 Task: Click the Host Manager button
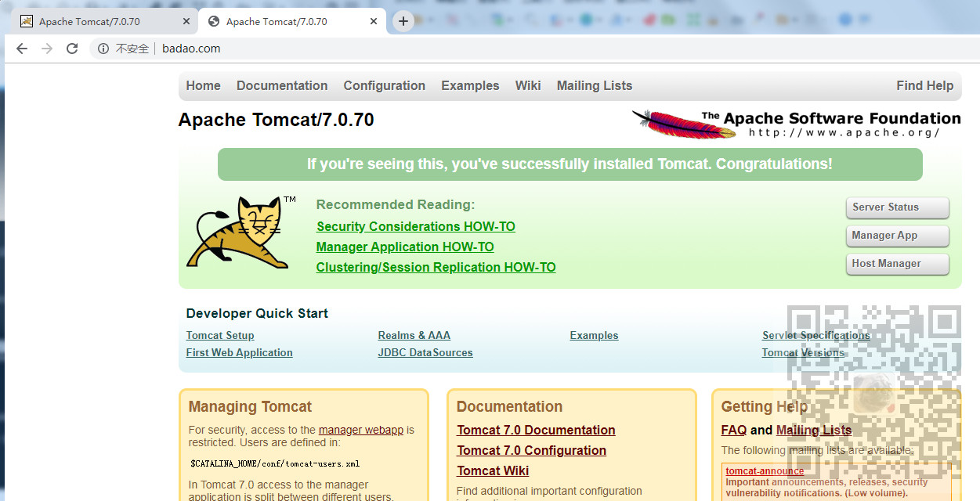pyautogui.click(x=897, y=264)
